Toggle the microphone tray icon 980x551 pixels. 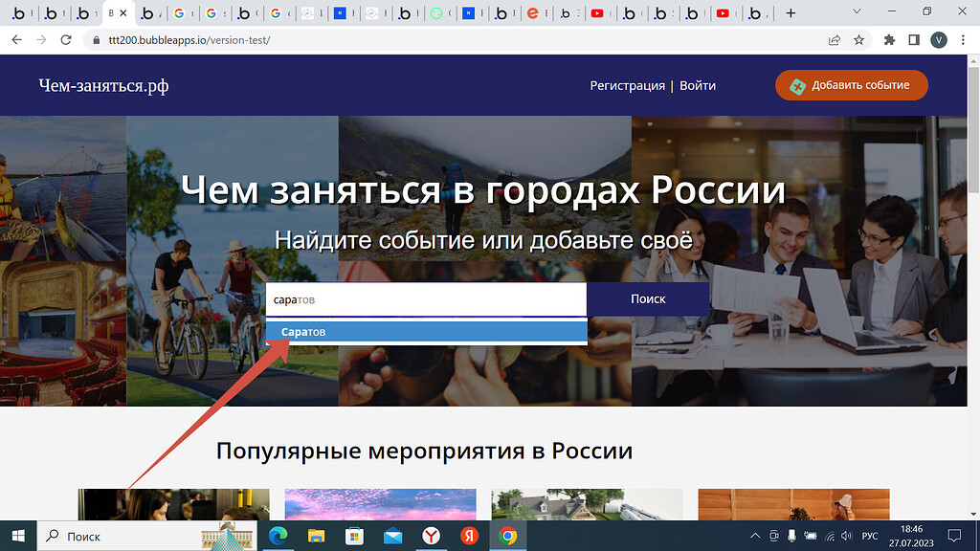pyautogui.click(x=791, y=536)
